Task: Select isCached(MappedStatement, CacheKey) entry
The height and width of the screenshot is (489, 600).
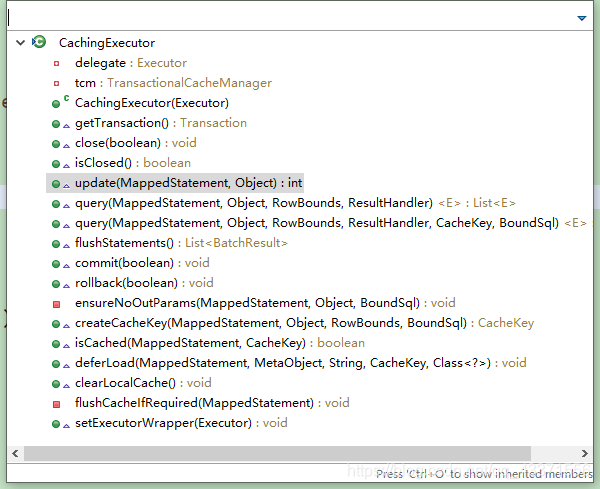Action: 220,343
